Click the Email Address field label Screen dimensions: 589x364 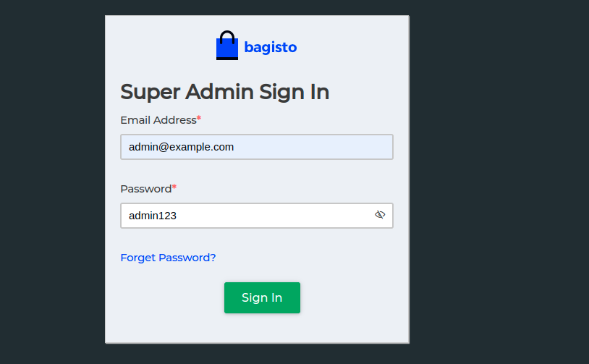pos(158,120)
